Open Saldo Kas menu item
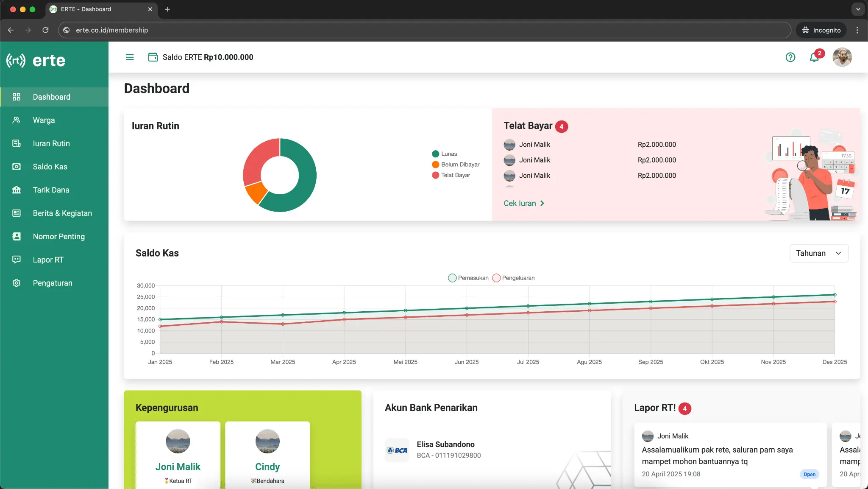The width and height of the screenshot is (868, 489). point(54,167)
